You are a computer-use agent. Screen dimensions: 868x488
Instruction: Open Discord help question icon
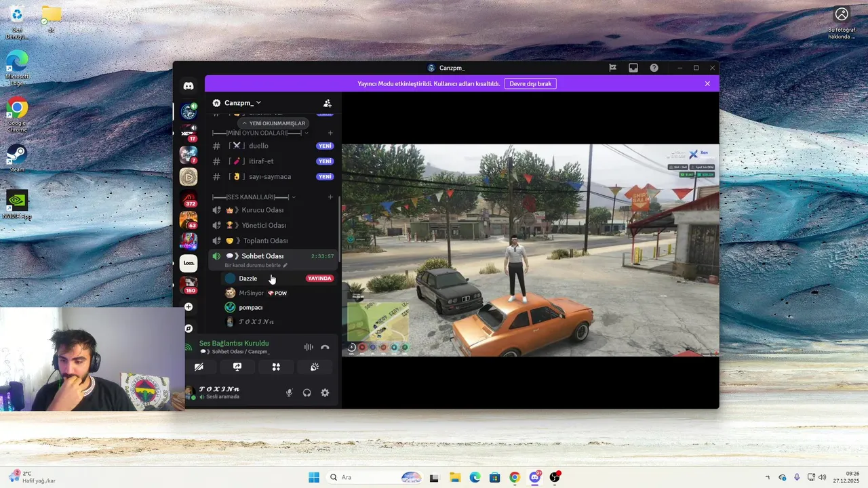pos(654,68)
